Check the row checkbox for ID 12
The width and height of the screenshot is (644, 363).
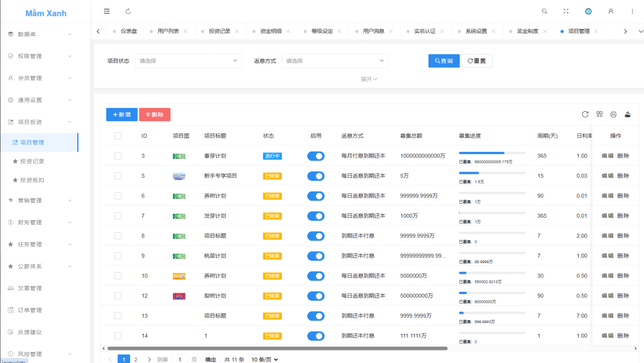tap(118, 296)
